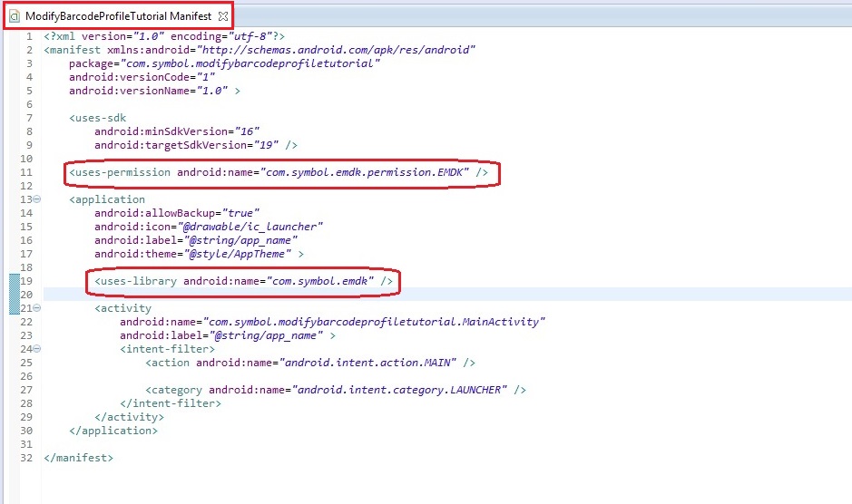Click the closing manifest tag on line 32
The image size is (852, 504).
pos(78,458)
